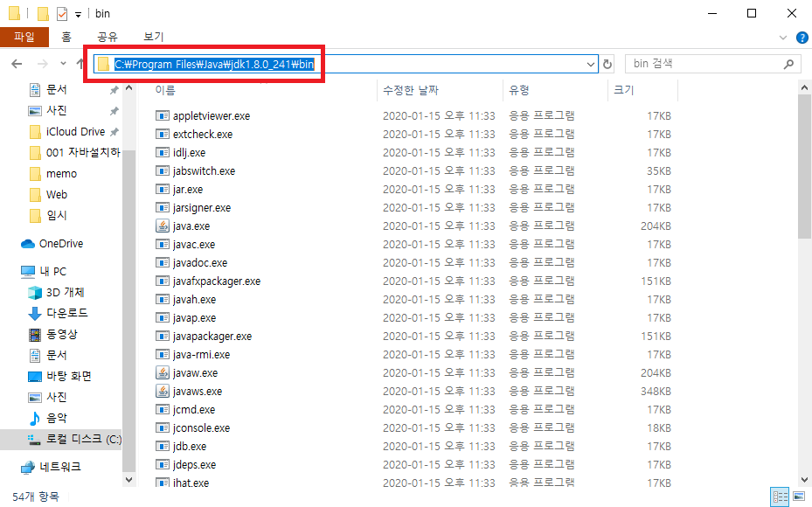Select javap.exe in file list
Screen dimensions: 812x507
(x=194, y=318)
